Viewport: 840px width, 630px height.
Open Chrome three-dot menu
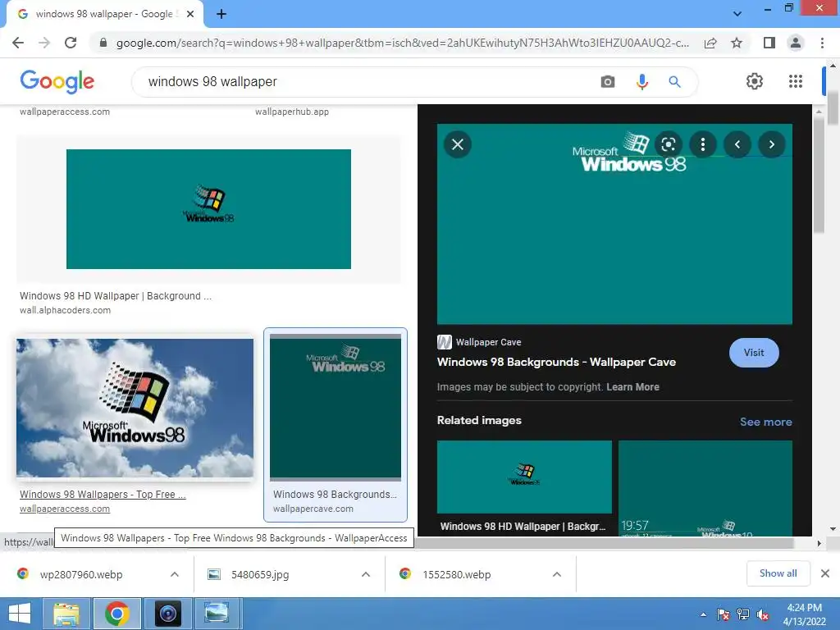pyautogui.click(x=822, y=43)
